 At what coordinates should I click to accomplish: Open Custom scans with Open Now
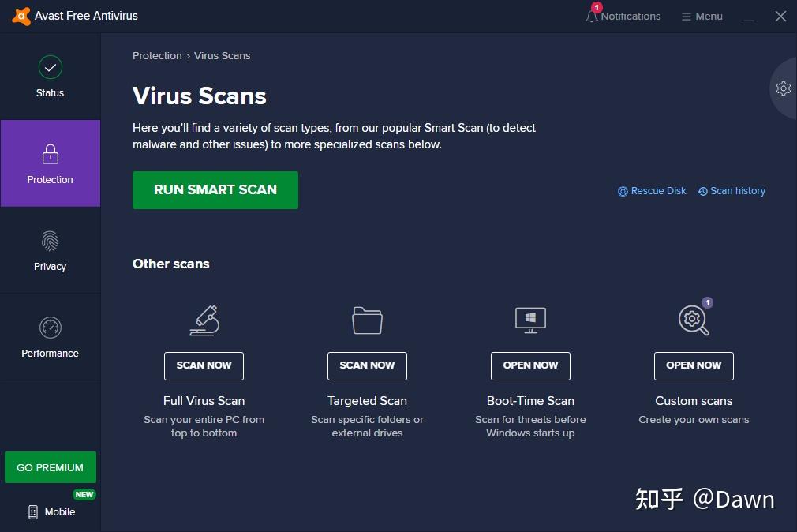click(694, 365)
